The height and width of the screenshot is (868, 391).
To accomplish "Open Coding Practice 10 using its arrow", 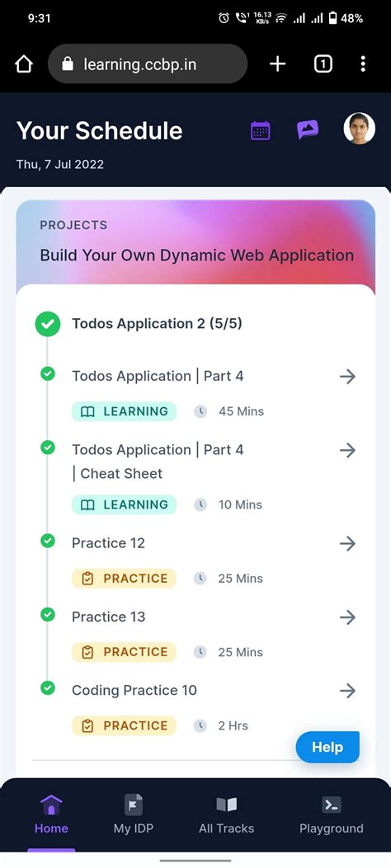I will [347, 690].
